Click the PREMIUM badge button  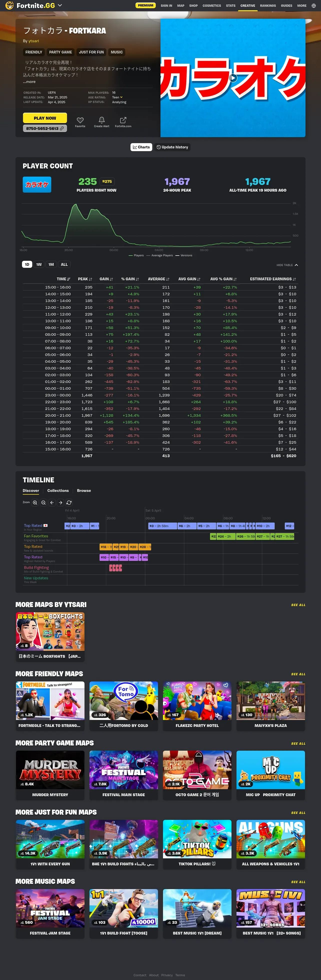click(x=145, y=5)
